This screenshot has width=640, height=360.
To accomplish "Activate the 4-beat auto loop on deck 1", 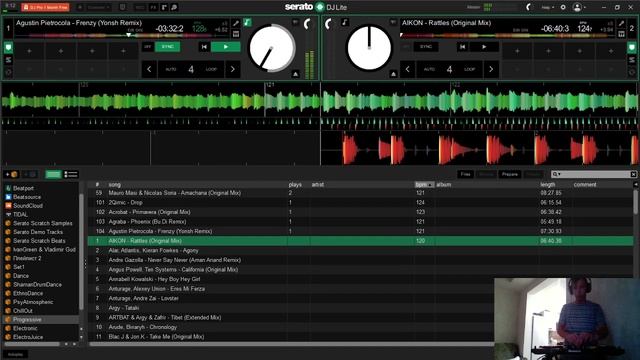I will click(191, 69).
